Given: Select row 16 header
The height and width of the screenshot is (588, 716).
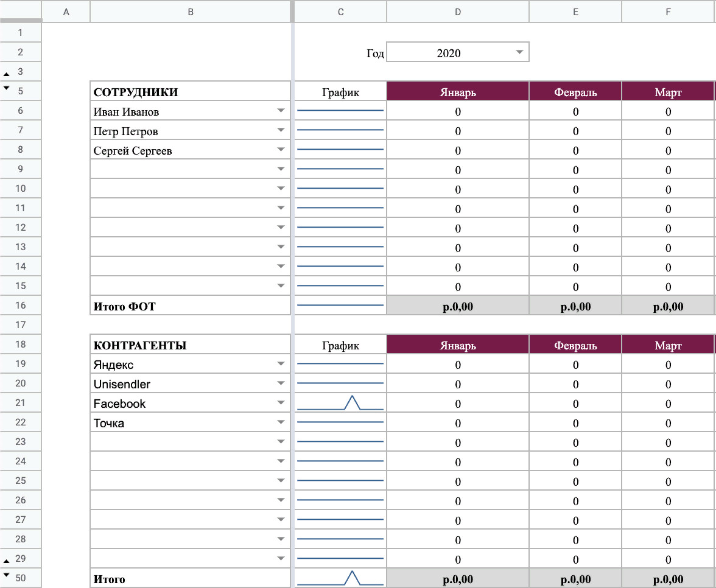Looking at the screenshot, I should (21, 306).
